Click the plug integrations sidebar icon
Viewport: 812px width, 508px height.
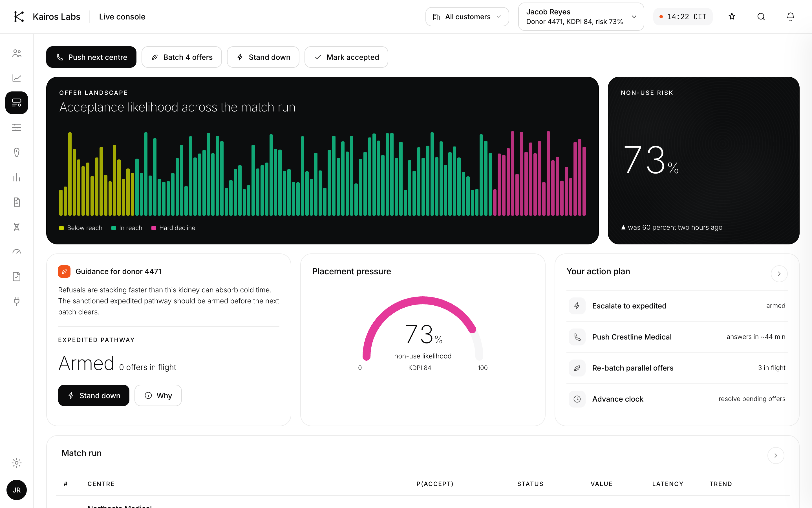pos(17,301)
